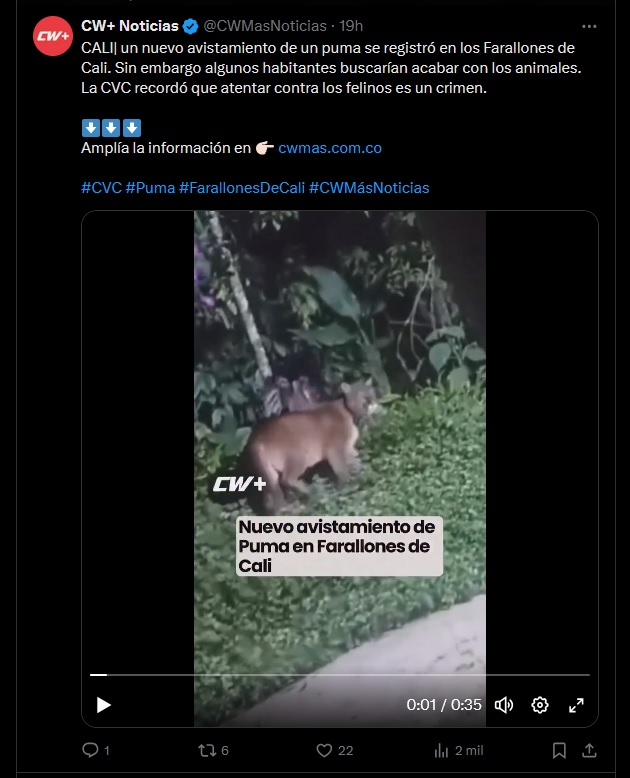Seek along the video progress bar

(340, 675)
